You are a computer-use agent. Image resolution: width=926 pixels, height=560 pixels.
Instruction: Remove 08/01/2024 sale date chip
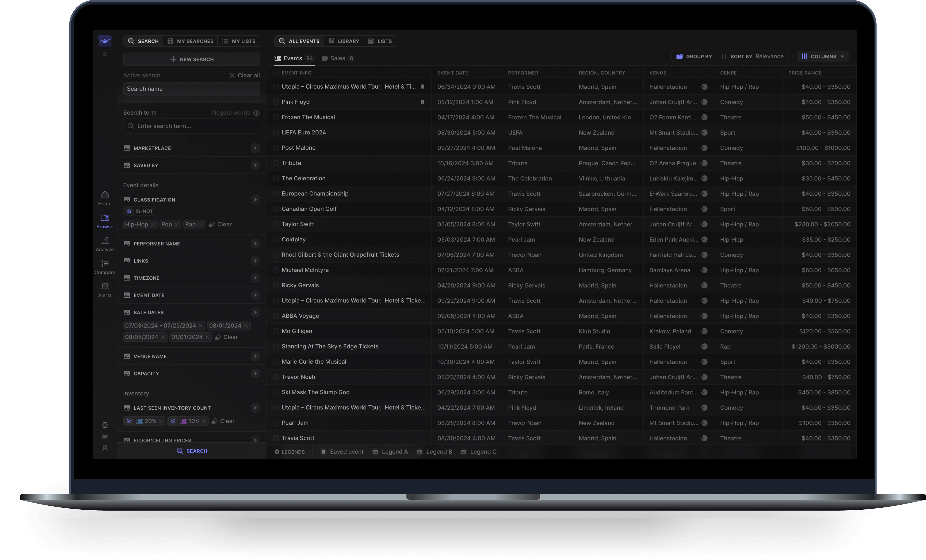(x=246, y=325)
